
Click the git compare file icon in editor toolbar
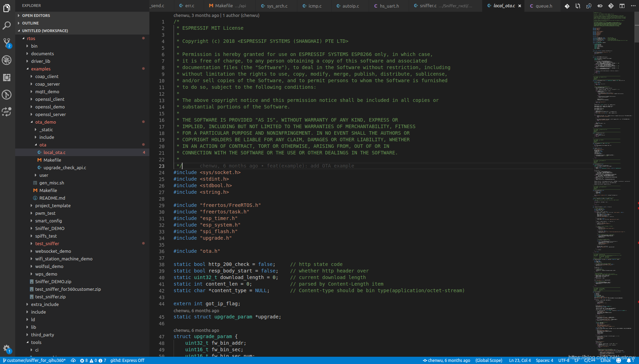[567, 6]
